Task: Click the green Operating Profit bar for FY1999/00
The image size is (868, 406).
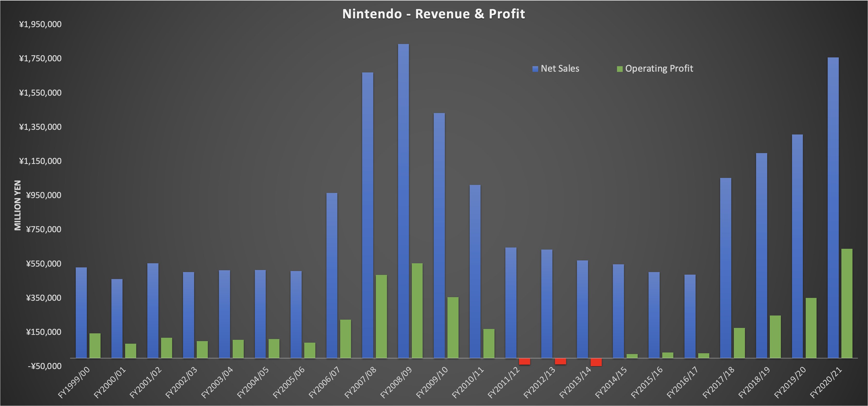Action: click(x=95, y=346)
